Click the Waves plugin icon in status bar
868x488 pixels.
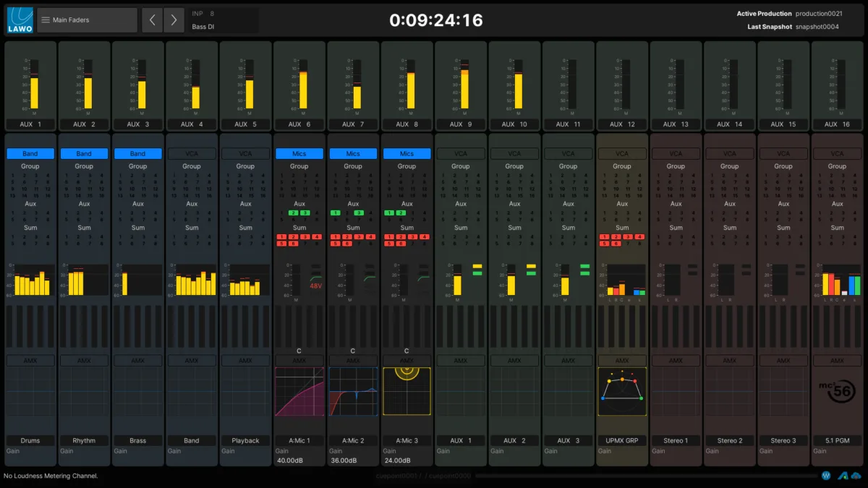[x=825, y=476]
